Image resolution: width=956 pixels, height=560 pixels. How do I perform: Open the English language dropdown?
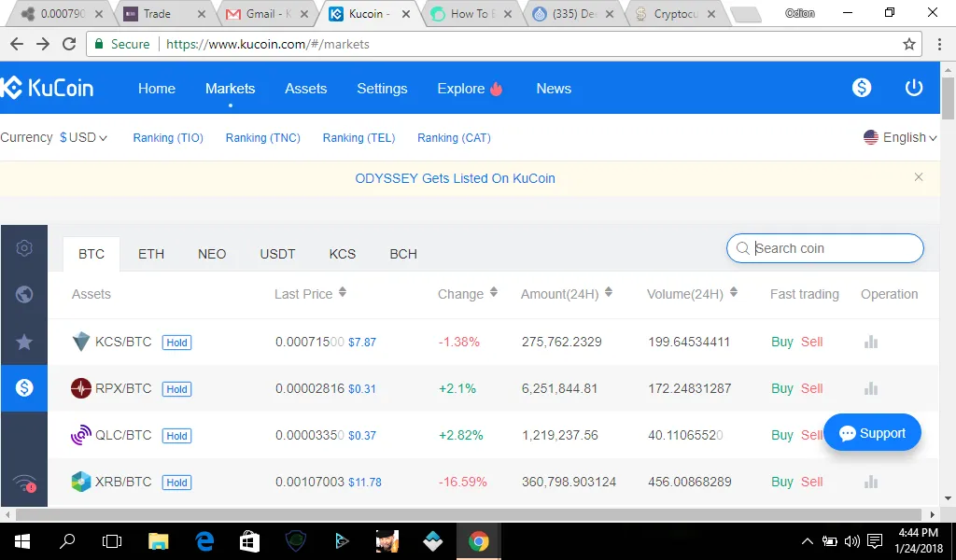pyautogui.click(x=900, y=138)
